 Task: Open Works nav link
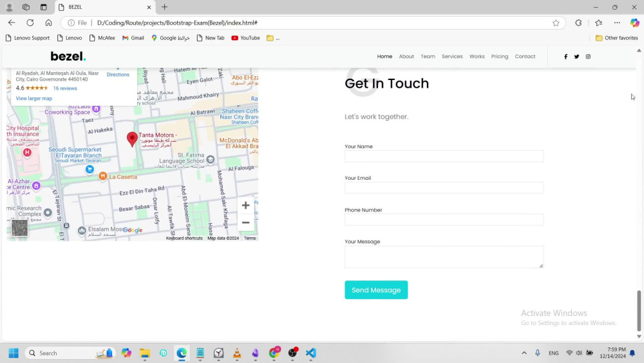[477, 56]
